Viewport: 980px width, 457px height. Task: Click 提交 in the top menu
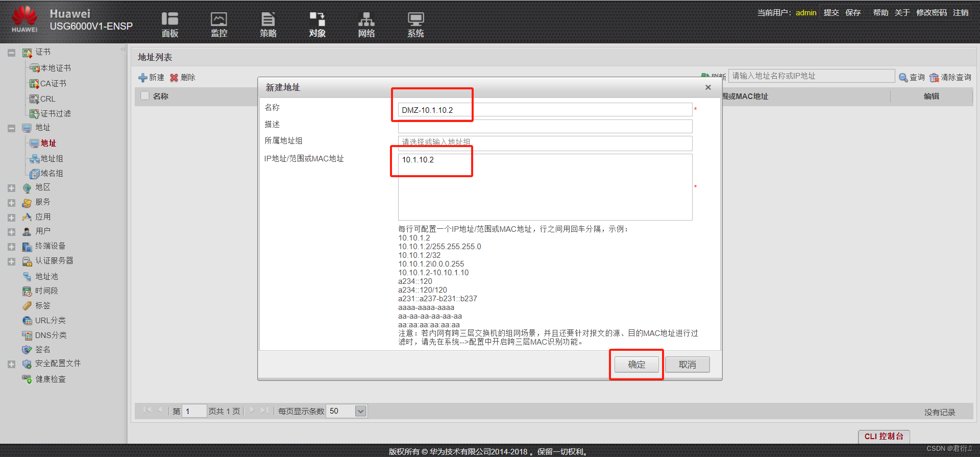831,12
